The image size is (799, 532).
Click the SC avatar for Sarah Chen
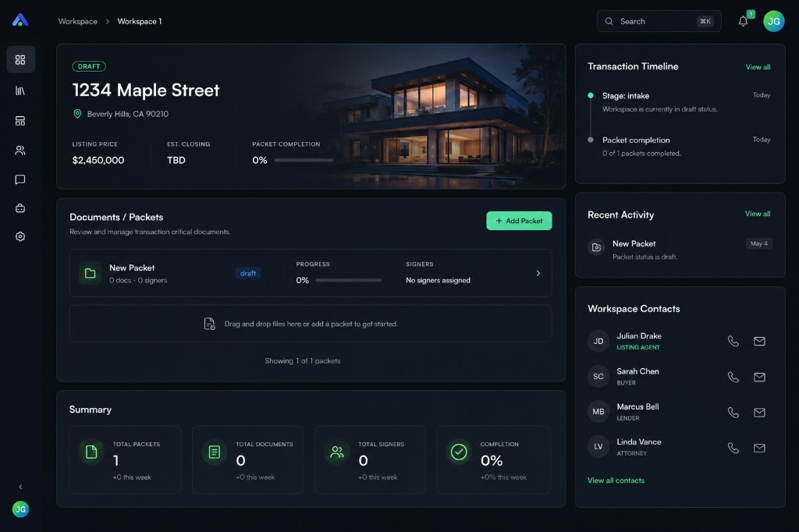click(598, 377)
